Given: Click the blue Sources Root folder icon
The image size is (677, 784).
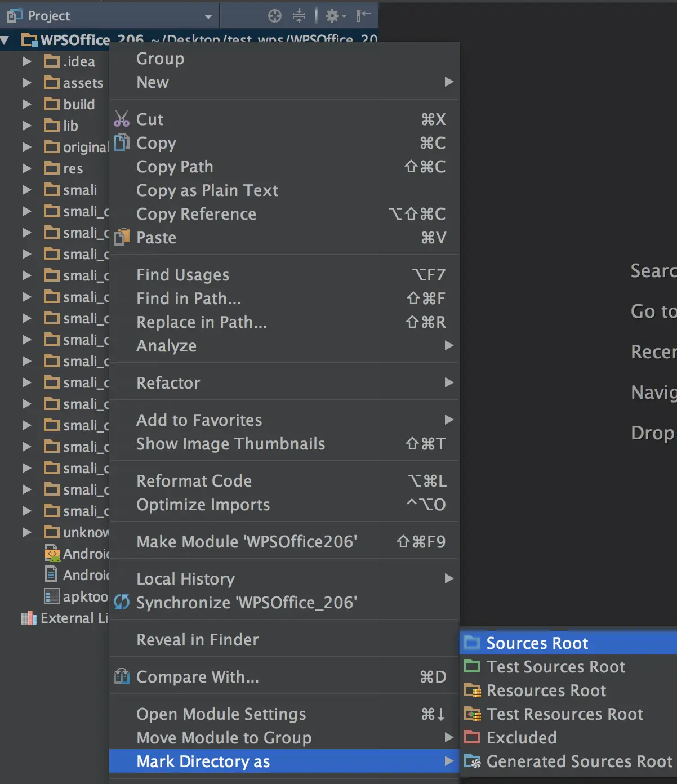Looking at the screenshot, I should [x=472, y=643].
